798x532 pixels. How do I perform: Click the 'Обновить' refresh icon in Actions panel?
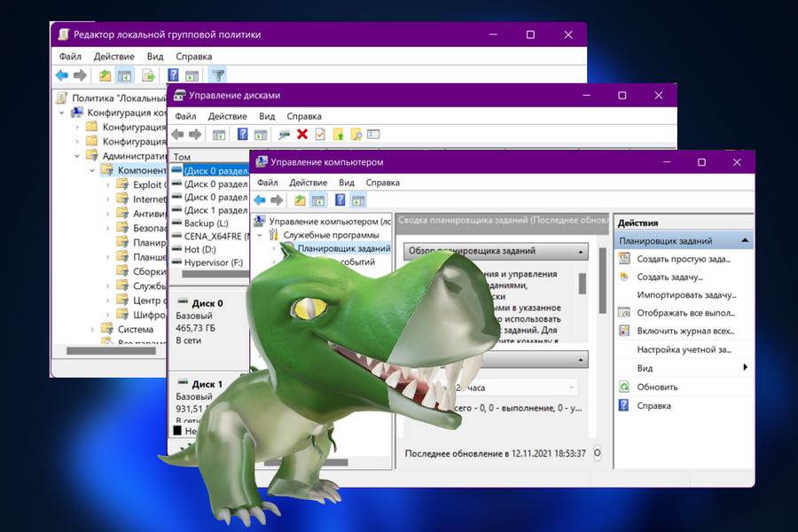[x=624, y=387]
